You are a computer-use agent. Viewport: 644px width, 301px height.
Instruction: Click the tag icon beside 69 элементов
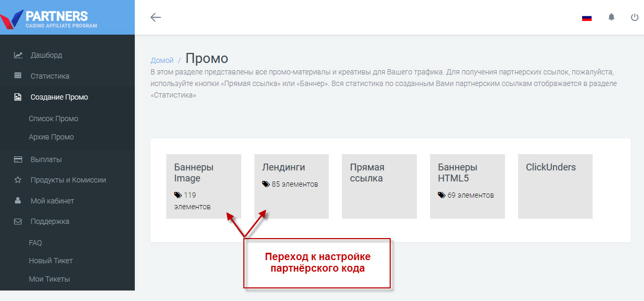tap(442, 195)
